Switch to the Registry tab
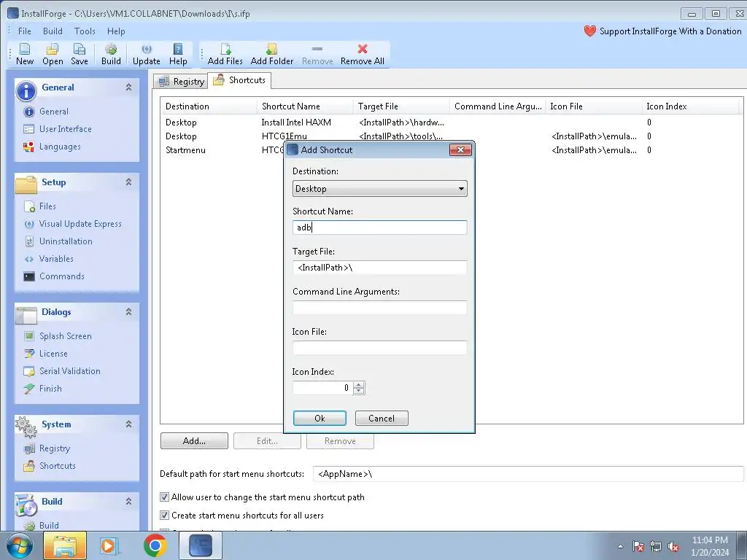This screenshot has width=747, height=560. click(182, 82)
